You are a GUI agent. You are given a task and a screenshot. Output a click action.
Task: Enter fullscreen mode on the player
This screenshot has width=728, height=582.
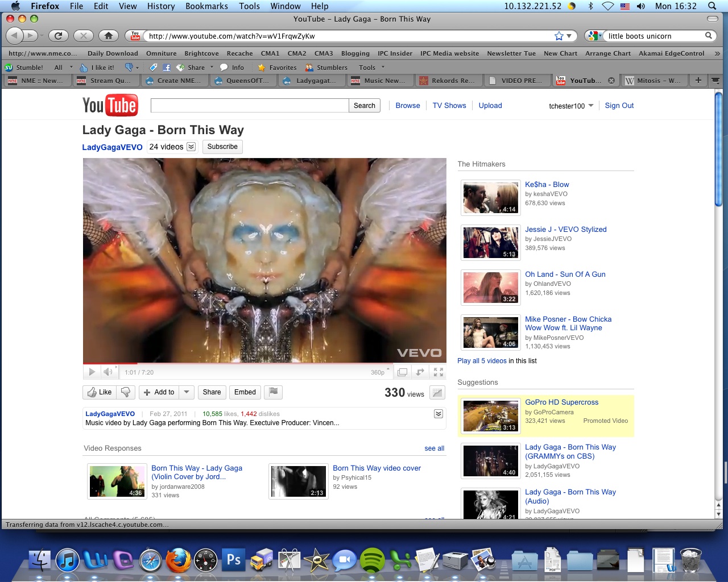pos(438,372)
